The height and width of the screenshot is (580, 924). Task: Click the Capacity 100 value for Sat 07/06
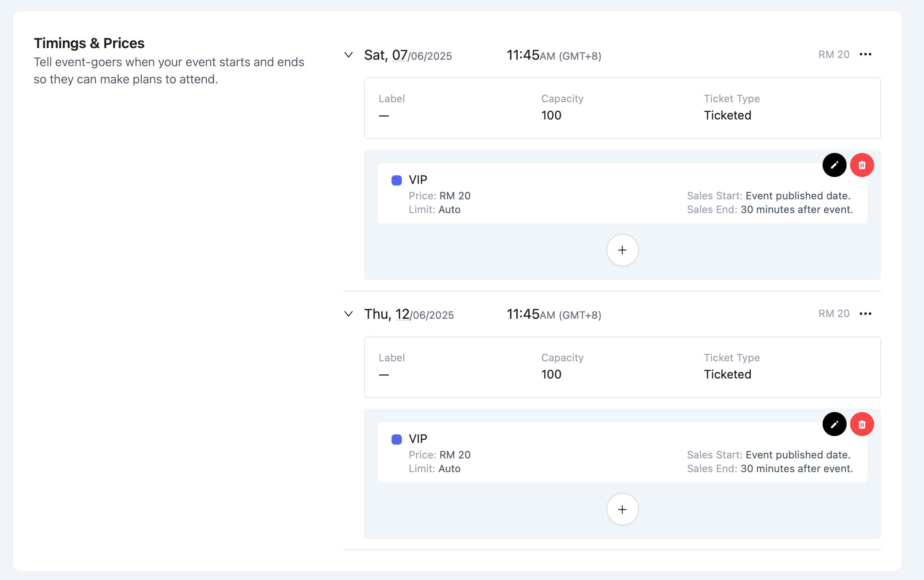pos(551,115)
